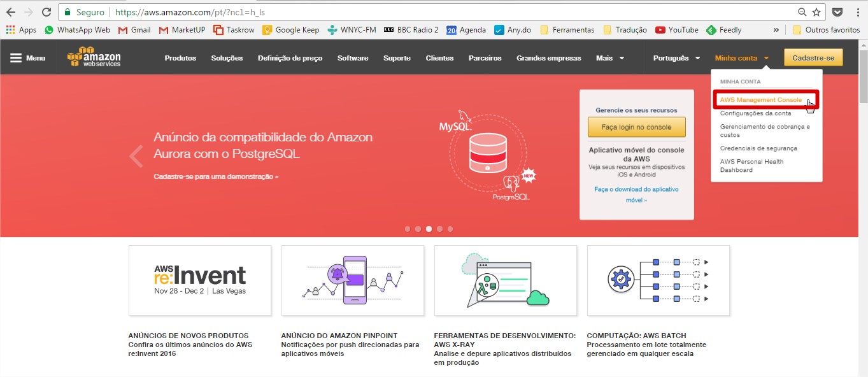Jump to the fourth carousel dot
This screenshot has height=377, width=868.
[x=439, y=229]
